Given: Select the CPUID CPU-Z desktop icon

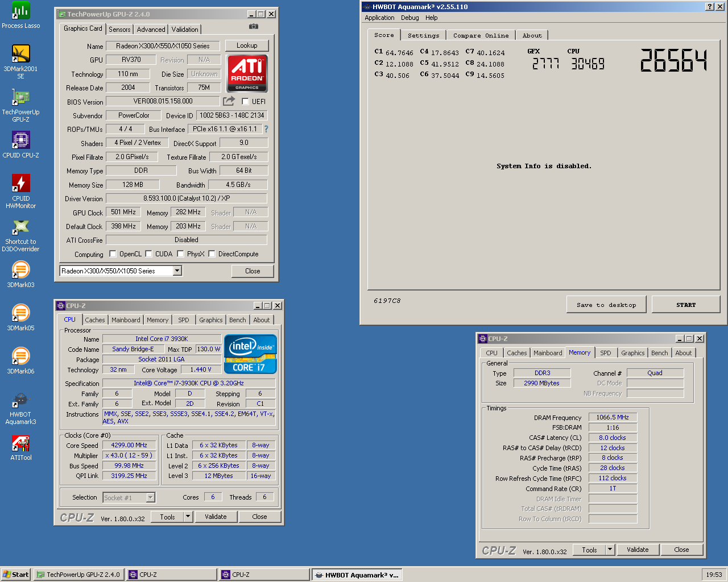Looking at the screenshot, I should [20, 144].
